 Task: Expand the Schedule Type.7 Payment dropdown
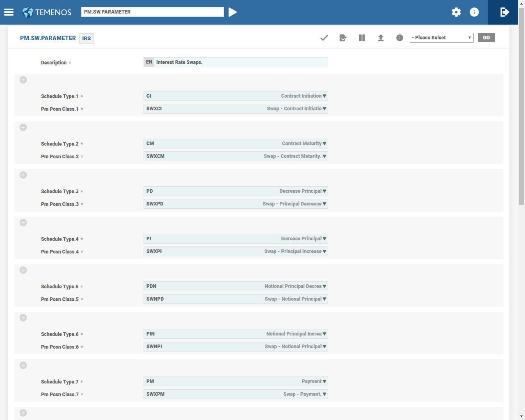(324, 381)
